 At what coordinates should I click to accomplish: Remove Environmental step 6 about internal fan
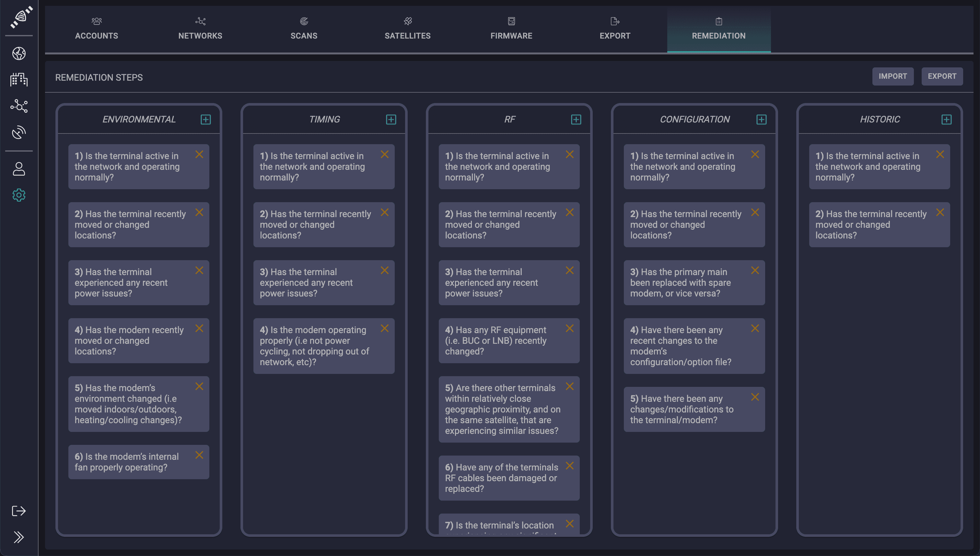pyautogui.click(x=199, y=455)
